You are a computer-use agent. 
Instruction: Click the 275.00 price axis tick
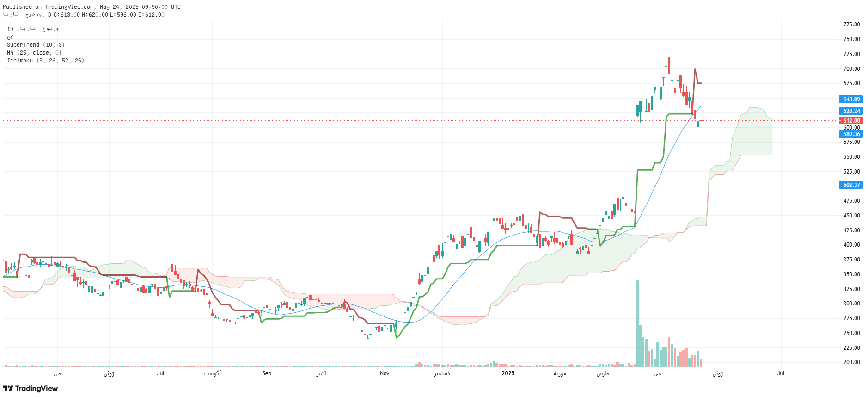pos(851,318)
